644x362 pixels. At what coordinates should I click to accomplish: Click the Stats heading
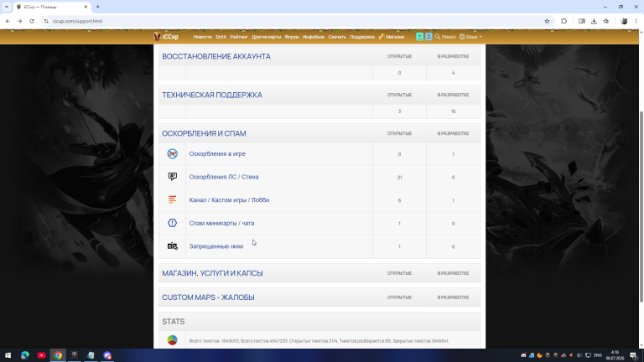point(174,322)
